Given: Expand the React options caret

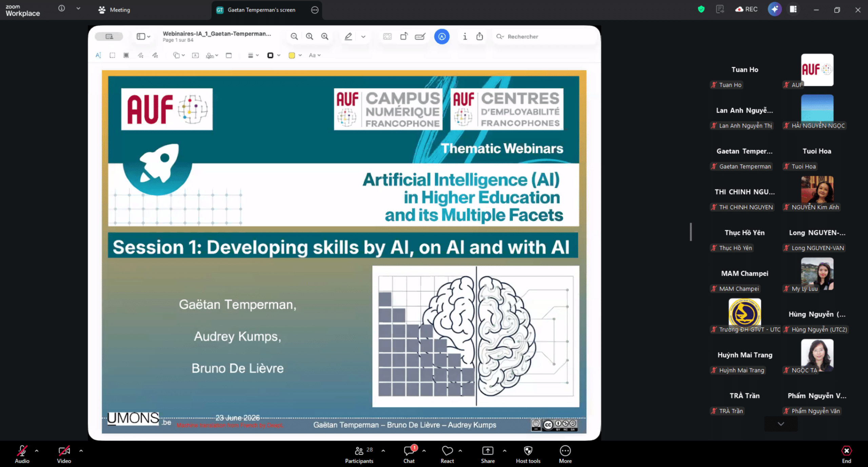Looking at the screenshot, I should [460, 451].
